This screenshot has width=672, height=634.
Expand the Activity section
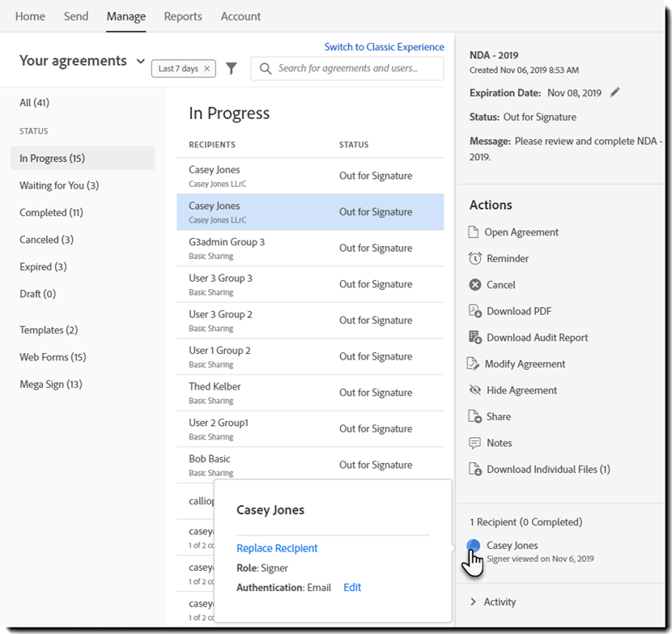[474, 602]
